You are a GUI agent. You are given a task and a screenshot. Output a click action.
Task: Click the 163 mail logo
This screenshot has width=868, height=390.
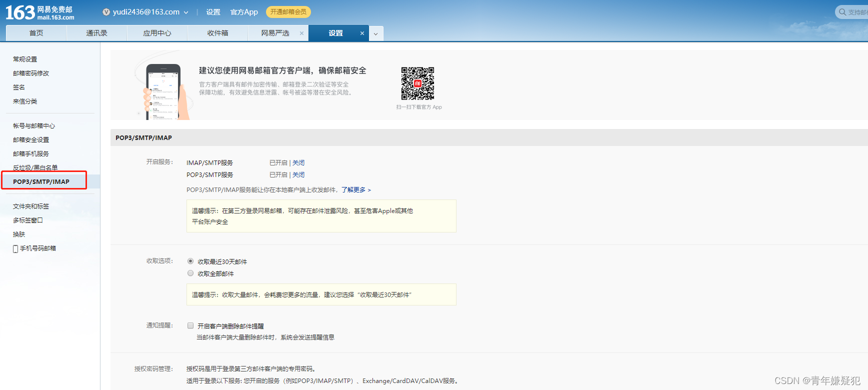pyautogui.click(x=40, y=12)
